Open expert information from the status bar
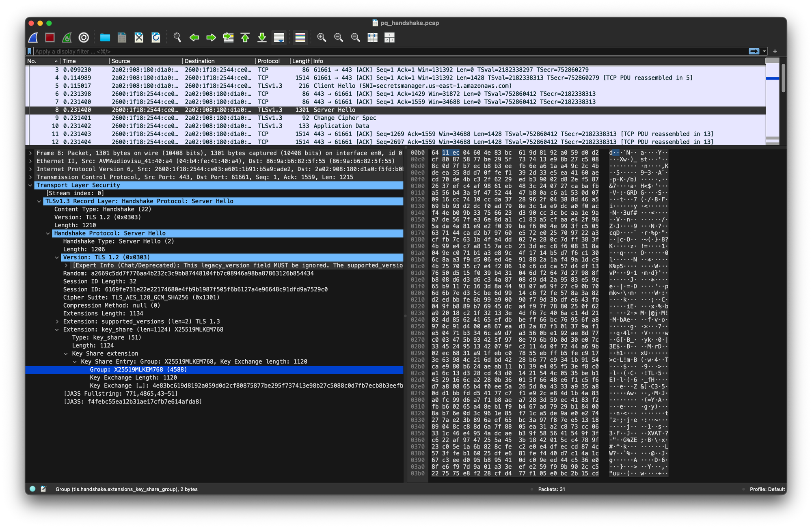 click(x=32, y=489)
